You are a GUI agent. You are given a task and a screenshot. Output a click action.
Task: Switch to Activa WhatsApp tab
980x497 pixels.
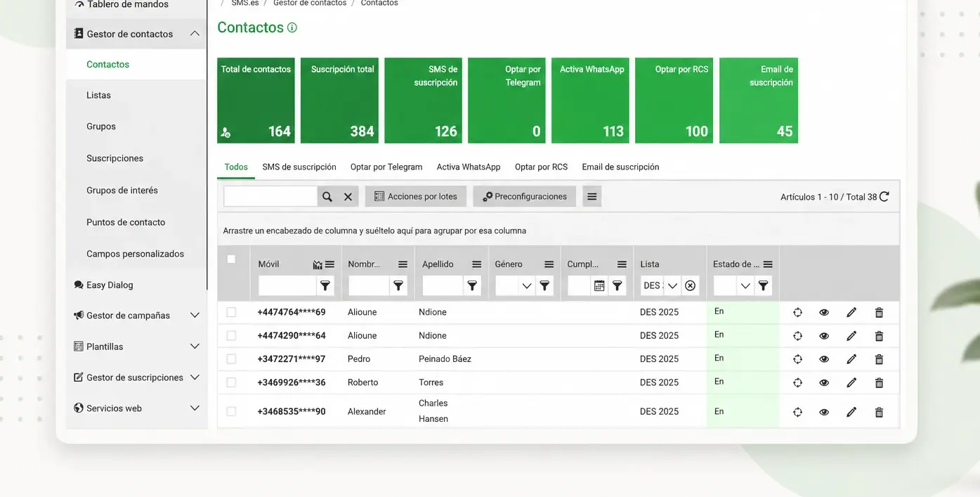pos(469,167)
